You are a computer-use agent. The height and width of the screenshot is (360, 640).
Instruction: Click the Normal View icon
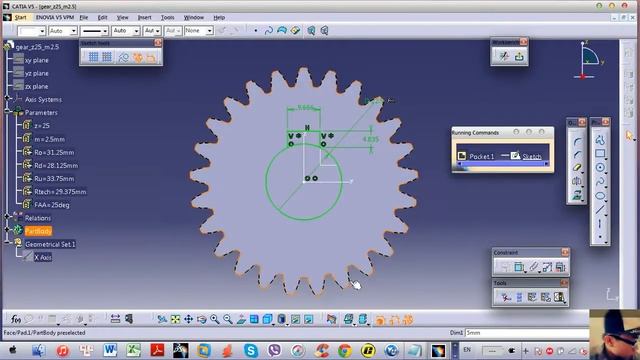(241, 319)
